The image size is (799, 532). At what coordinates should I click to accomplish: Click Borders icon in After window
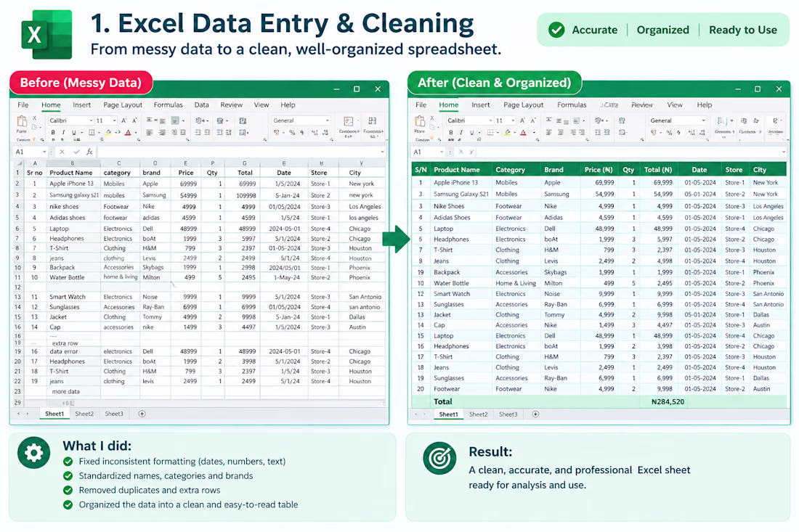tap(490, 132)
